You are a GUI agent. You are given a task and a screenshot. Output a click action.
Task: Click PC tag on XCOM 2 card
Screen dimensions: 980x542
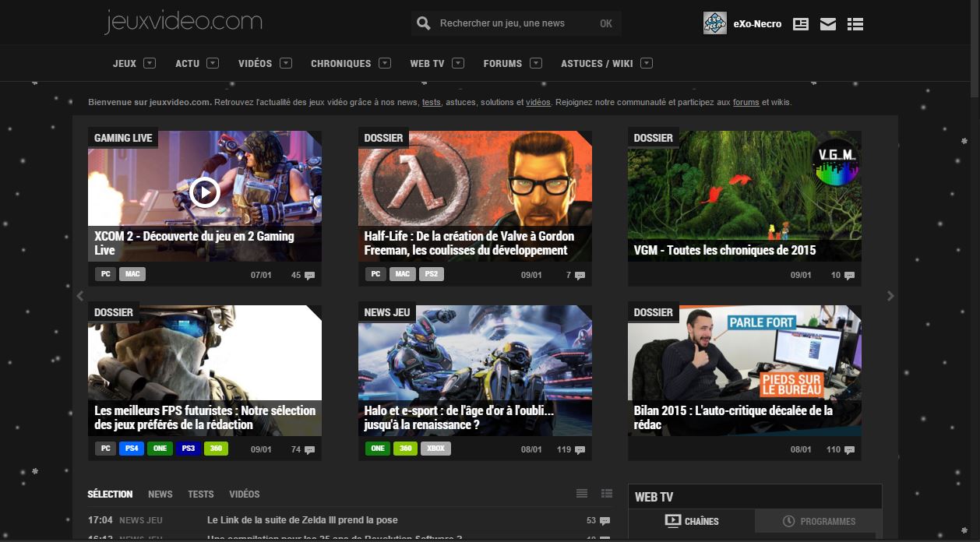tap(105, 274)
